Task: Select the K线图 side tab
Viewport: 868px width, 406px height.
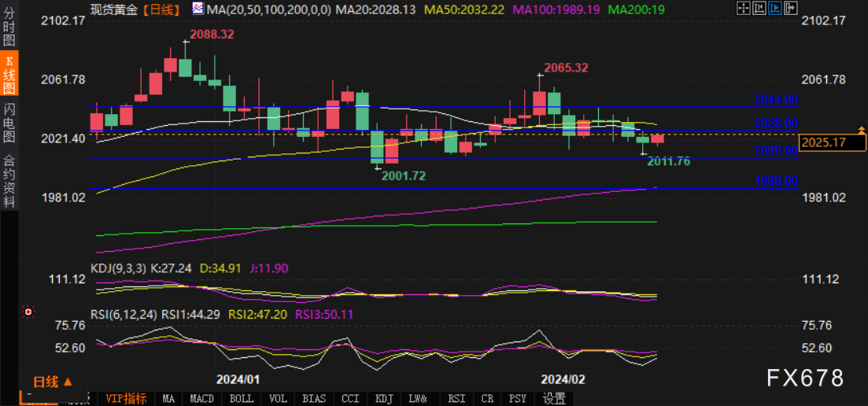Action: point(9,75)
